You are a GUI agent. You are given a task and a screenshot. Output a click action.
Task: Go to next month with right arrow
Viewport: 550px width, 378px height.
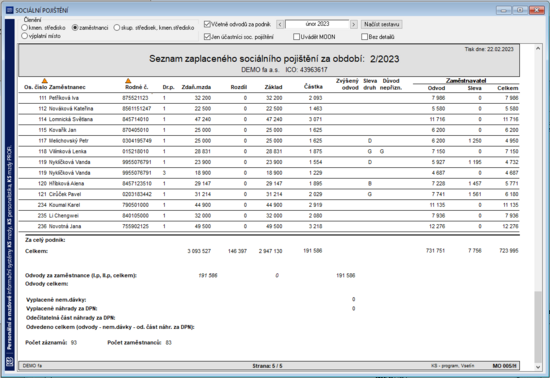pos(354,25)
